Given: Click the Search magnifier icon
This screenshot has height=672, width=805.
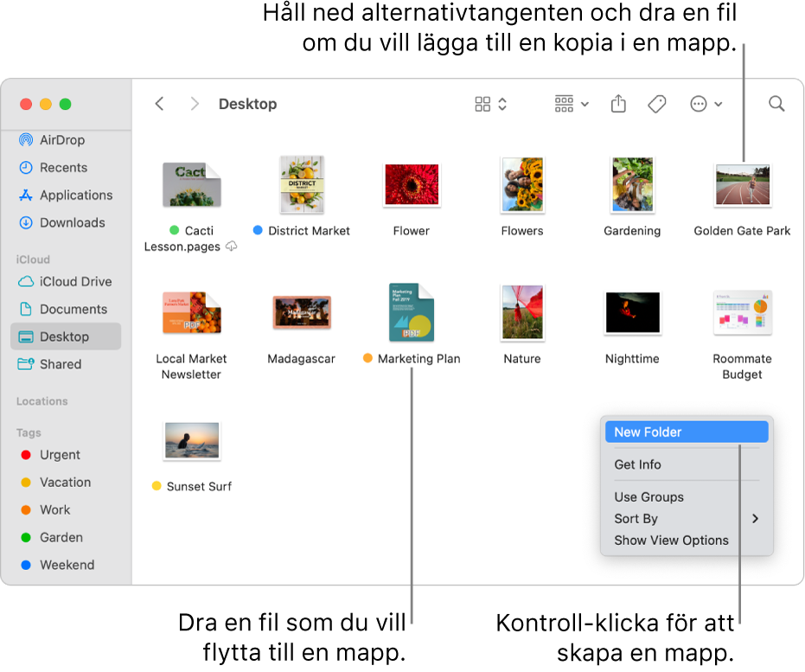Looking at the screenshot, I should tap(776, 104).
